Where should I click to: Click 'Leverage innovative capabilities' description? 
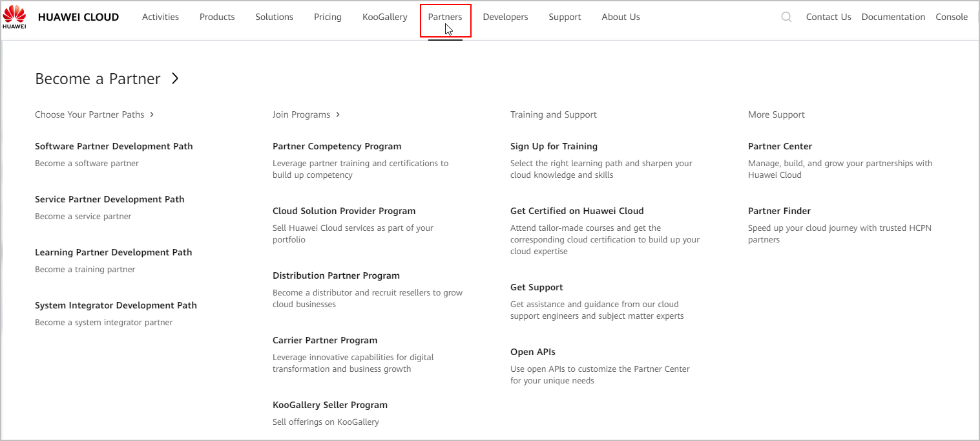tap(353, 363)
